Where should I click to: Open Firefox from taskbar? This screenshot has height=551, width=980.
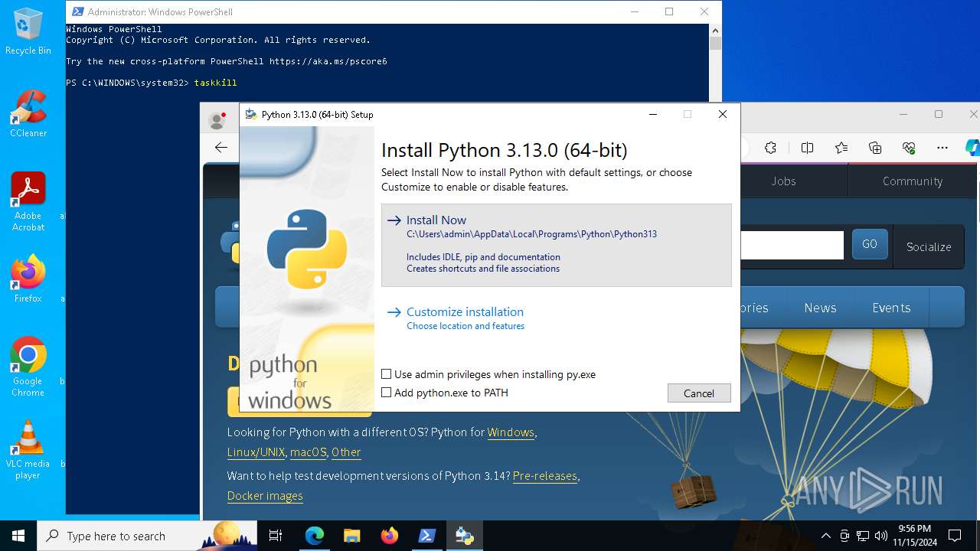coord(389,536)
